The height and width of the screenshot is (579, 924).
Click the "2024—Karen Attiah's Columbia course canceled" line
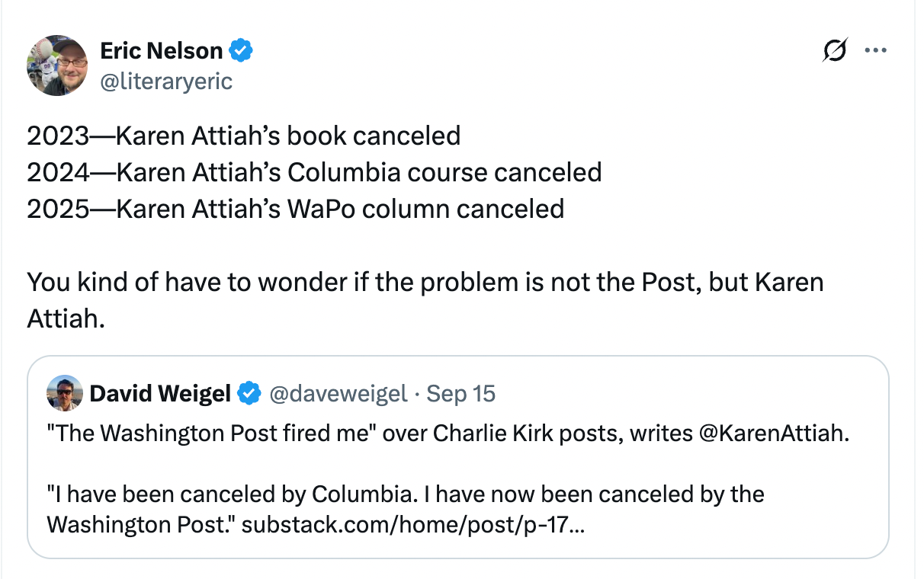click(x=314, y=172)
